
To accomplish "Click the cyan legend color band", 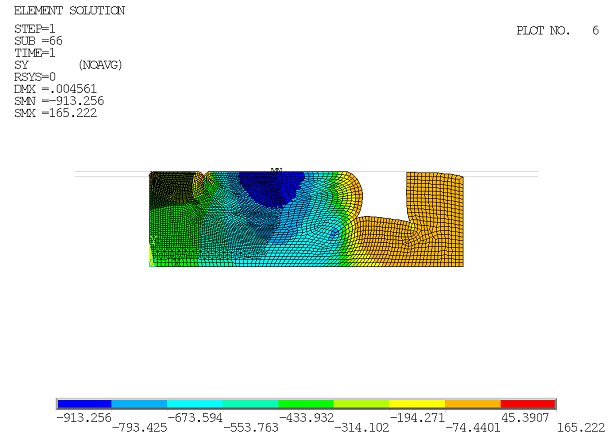I will pyautogui.click(x=195, y=404).
